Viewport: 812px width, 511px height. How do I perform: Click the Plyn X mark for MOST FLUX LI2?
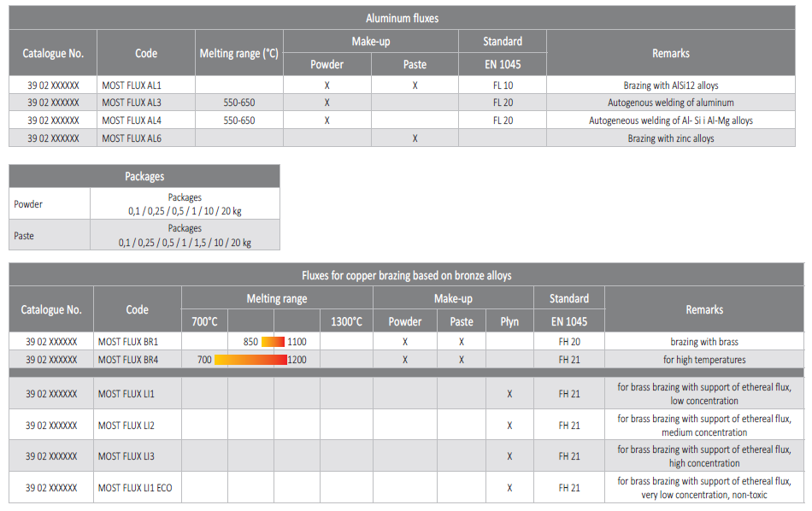tap(509, 426)
